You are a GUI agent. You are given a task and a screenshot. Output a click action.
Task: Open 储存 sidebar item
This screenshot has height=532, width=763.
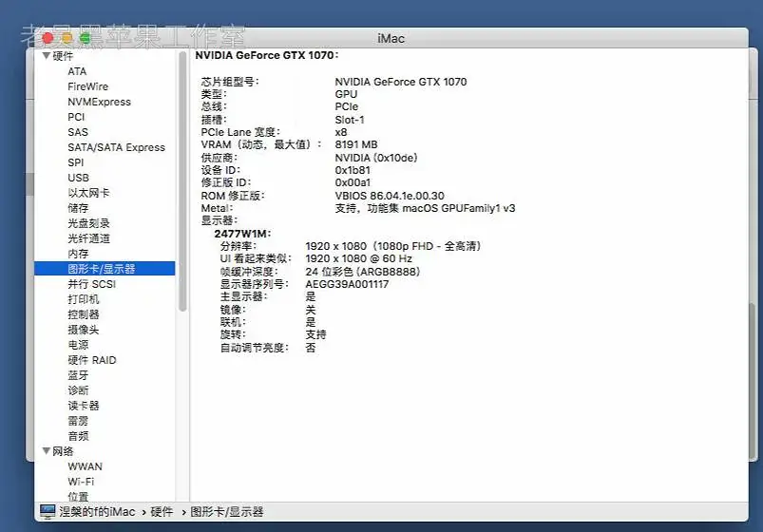[78, 208]
